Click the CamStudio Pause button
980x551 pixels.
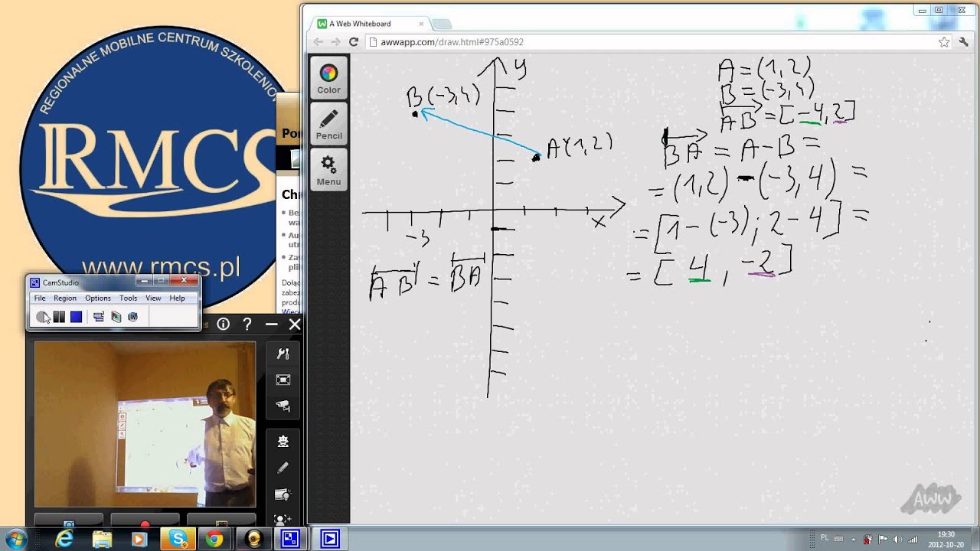(x=59, y=317)
